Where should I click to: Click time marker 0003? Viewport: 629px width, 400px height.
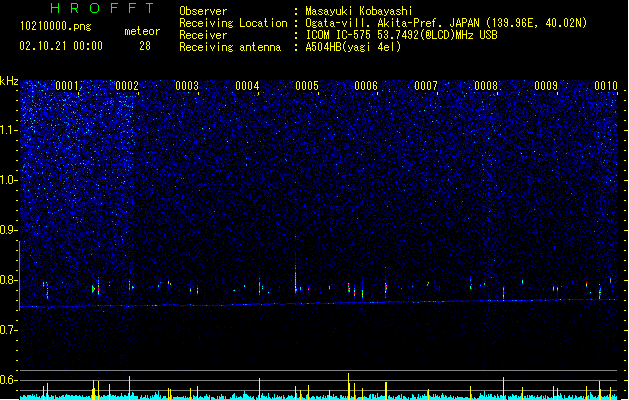187,86
